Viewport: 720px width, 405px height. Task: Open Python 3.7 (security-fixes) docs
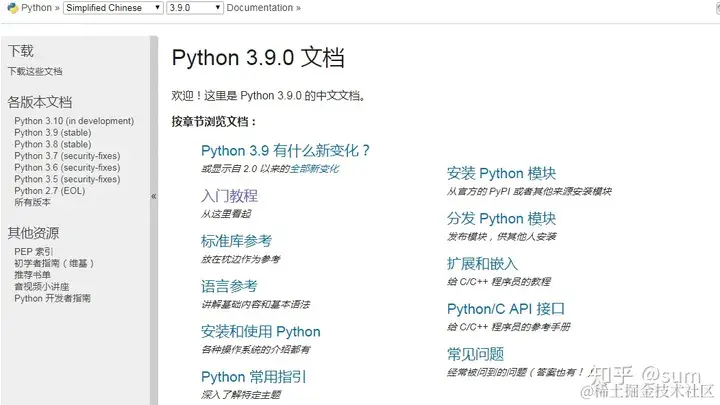[x=67, y=156]
